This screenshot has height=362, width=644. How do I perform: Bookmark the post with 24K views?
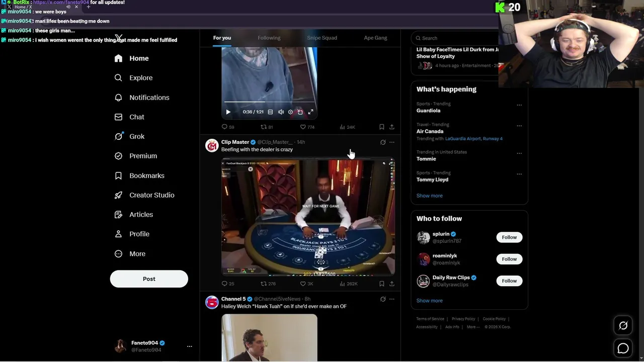(382, 127)
